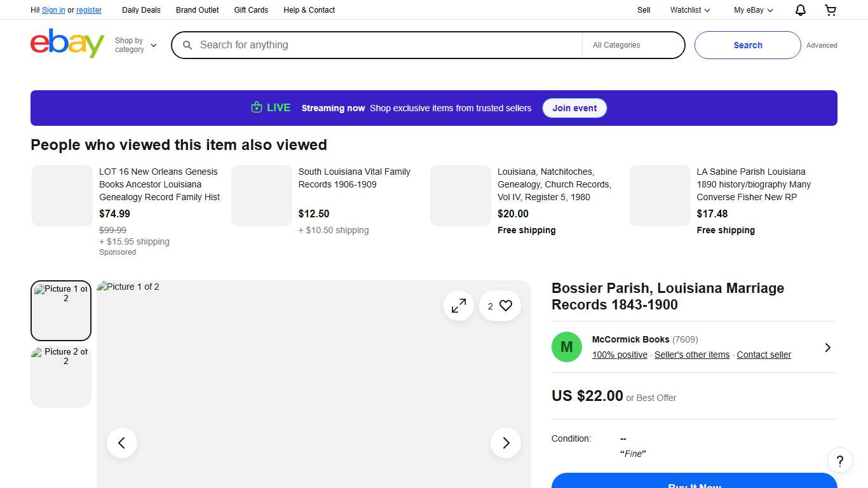Image resolution: width=868 pixels, height=488 pixels.
Task: Open the help question mark button
Action: tap(839, 461)
